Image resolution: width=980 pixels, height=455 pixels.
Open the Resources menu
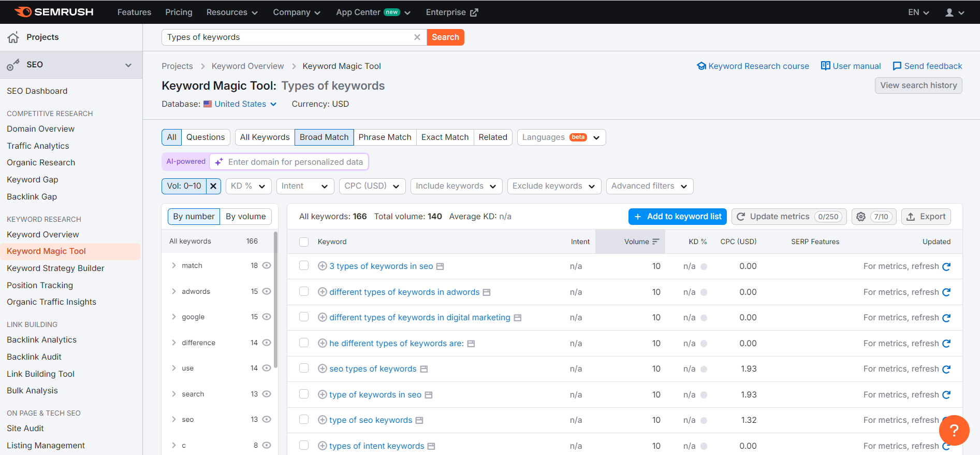[x=232, y=12]
